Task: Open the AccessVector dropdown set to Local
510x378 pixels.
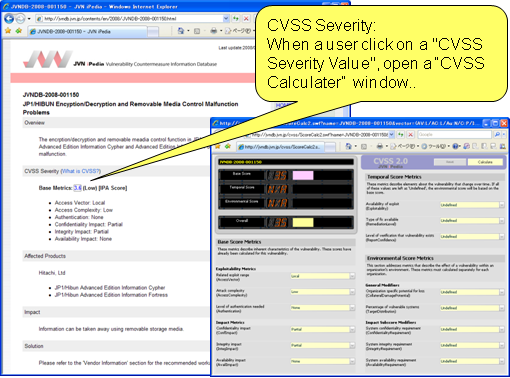Action: [323, 276]
